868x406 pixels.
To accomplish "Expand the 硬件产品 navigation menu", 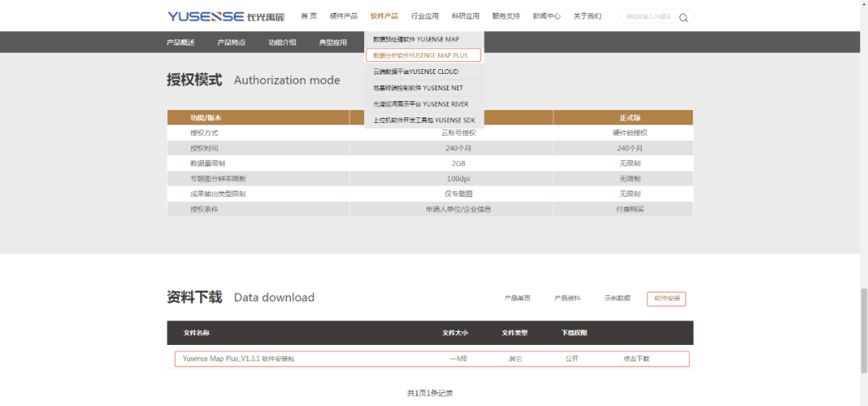I will 343,16.
